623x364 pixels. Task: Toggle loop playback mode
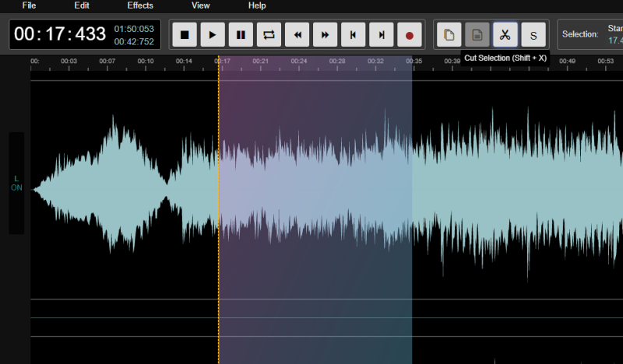pyautogui.click(x=269, y=35)
